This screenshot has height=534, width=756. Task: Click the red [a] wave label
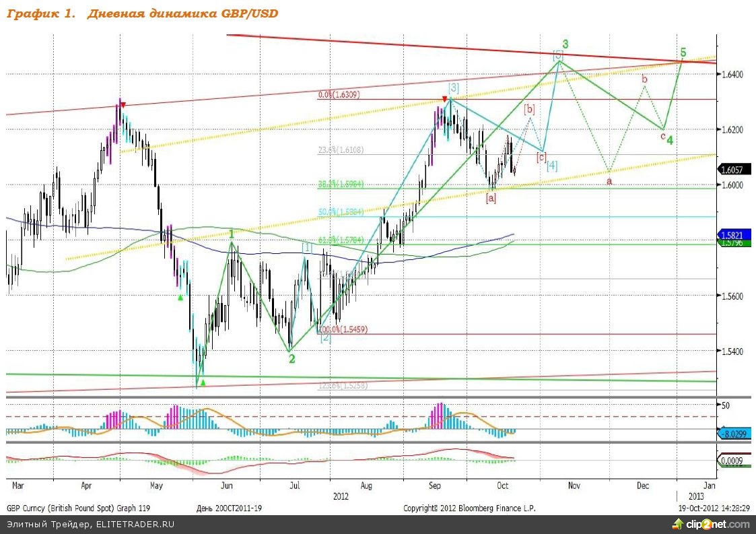[x=491, y=198]
